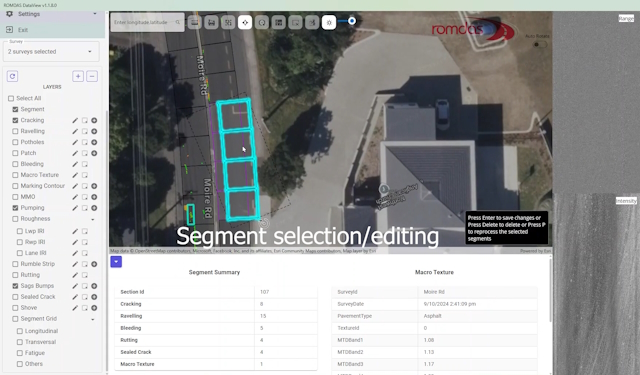640x375 pixels.
Task: Click the data panel vertical scrollbar
Action: pos(551,290)
